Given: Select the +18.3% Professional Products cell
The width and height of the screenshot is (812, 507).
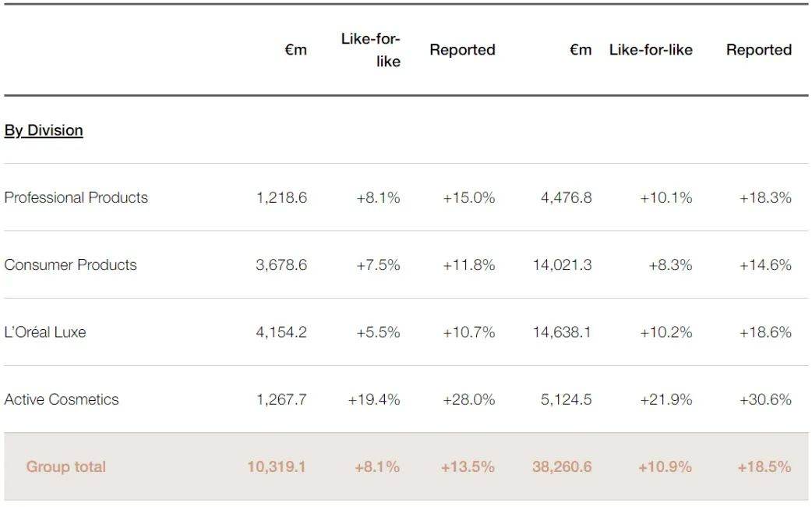Looking at the screenshot, I should tap(765, 197).
